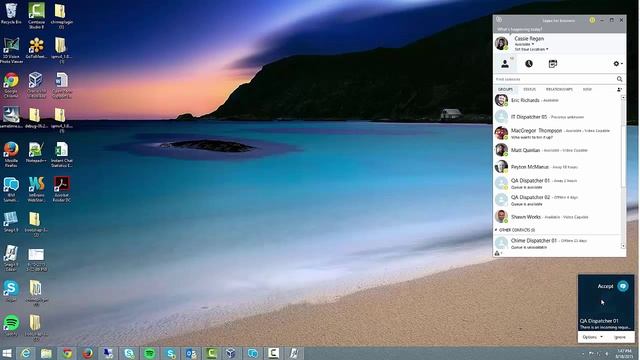Click Ignore on the incoming request toast
The image size is (640, 360).
pos(620,337)
